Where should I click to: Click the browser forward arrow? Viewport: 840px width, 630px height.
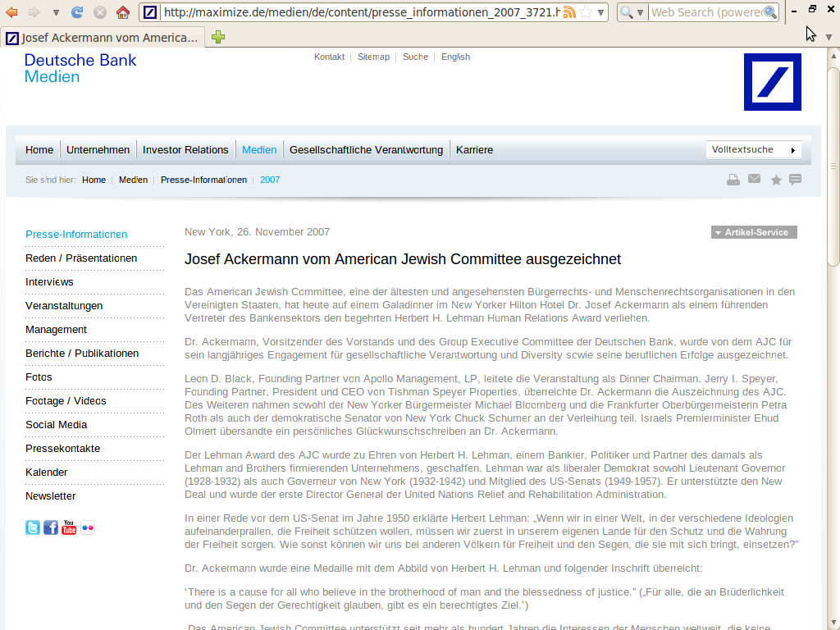(x=34, y=11)
